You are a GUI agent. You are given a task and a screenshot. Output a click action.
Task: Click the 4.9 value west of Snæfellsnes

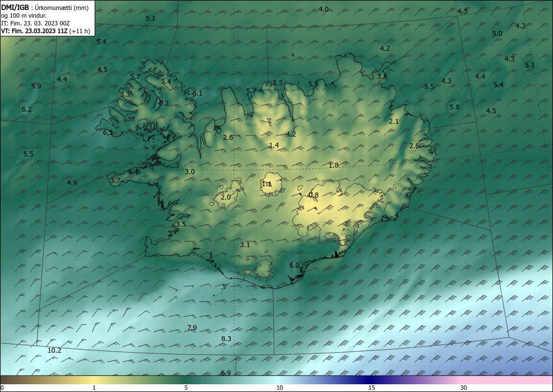click(72, 182)
